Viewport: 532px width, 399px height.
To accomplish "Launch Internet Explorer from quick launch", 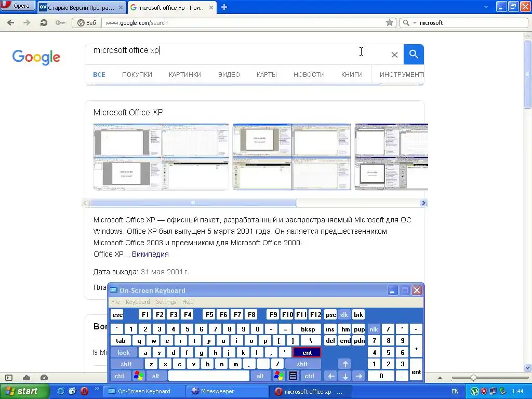I will pyautogui.click(x=60, y=391).
